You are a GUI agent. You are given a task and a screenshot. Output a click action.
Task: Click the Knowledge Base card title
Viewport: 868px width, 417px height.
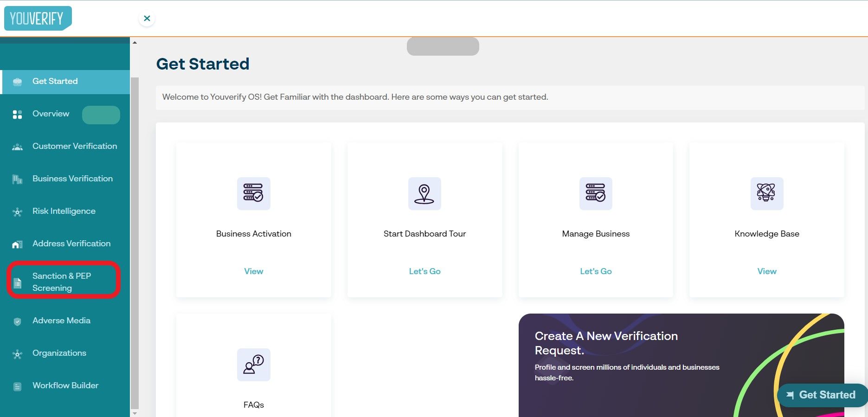[x=767, y=234]
